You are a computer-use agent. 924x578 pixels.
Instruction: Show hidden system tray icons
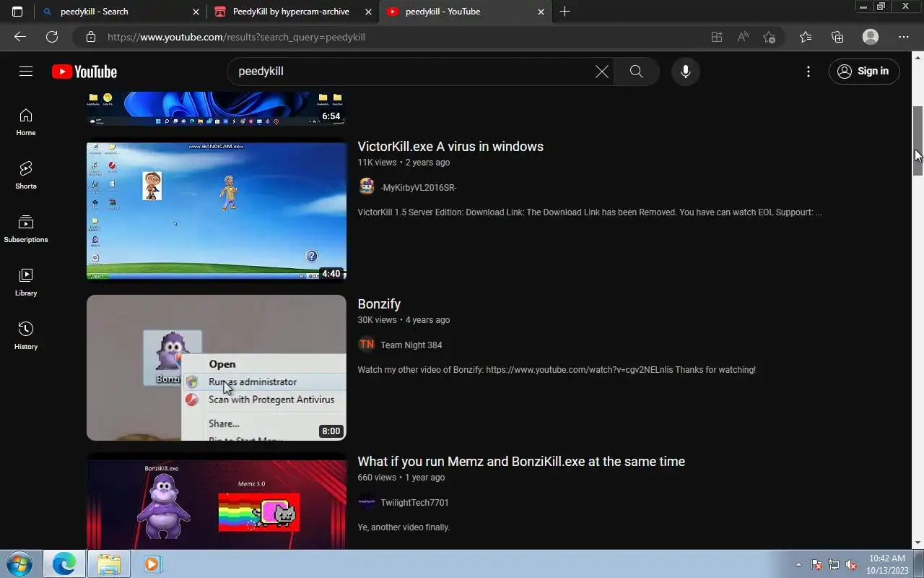pyautogui.click(x=798, y=564)
